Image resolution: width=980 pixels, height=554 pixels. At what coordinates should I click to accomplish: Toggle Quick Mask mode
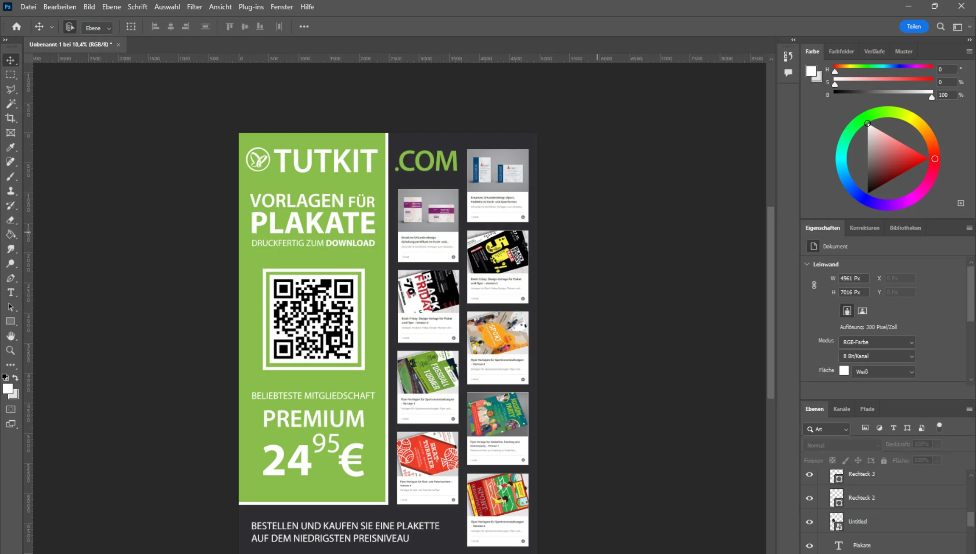click(11, 409)
